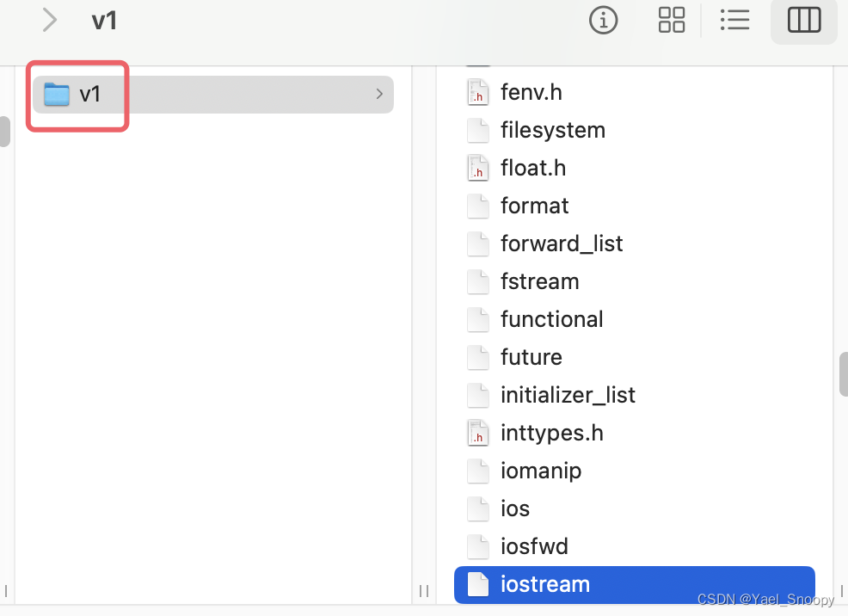This screenshot has width=848, height=616.
Task: Click the vertical scrollbar handle
Action: pos(842,374)
